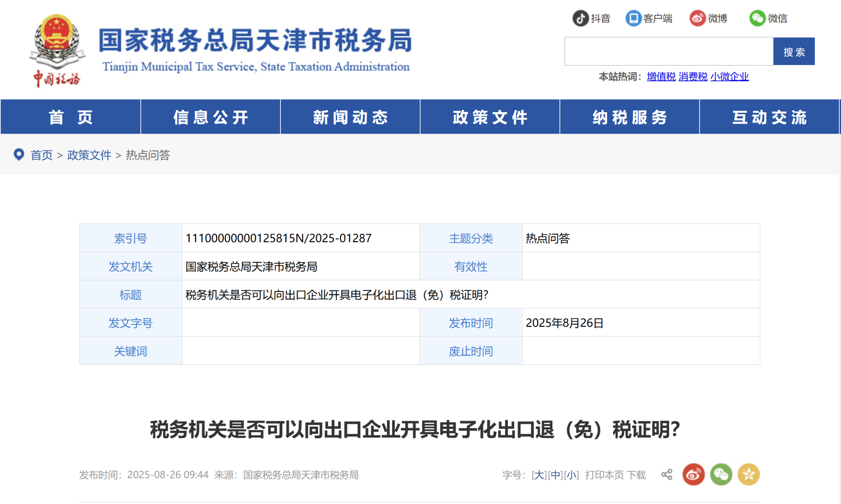Open the 增值税 hot word link
This screenshot has width=841, height=504.
661,77
